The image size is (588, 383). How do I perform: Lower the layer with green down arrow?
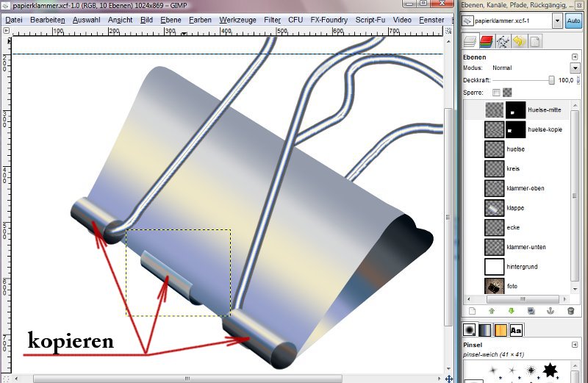click(x=512, y=311)
